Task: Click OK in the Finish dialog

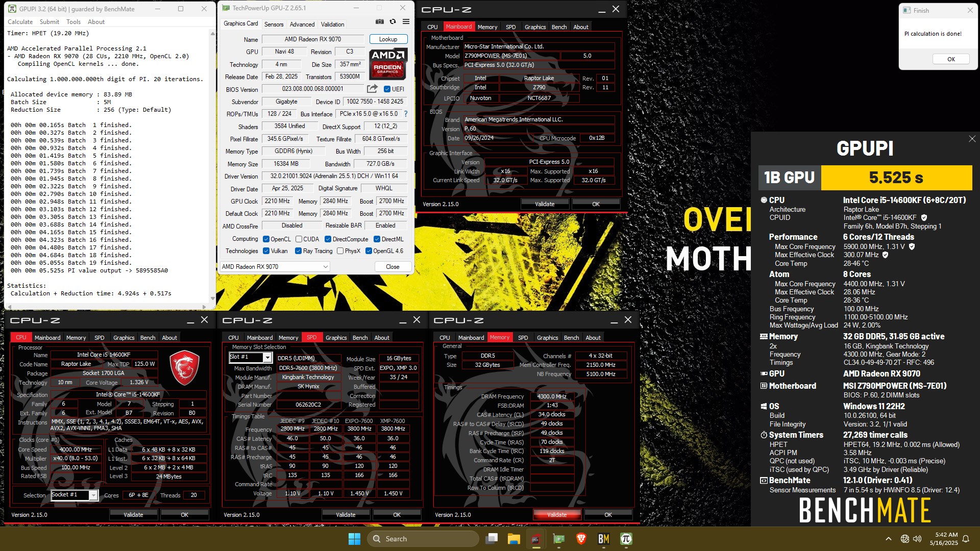Action: coord(951,59)
